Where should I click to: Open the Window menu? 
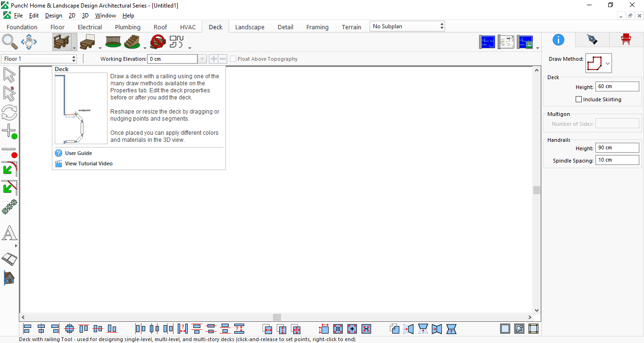coord(106,16)
